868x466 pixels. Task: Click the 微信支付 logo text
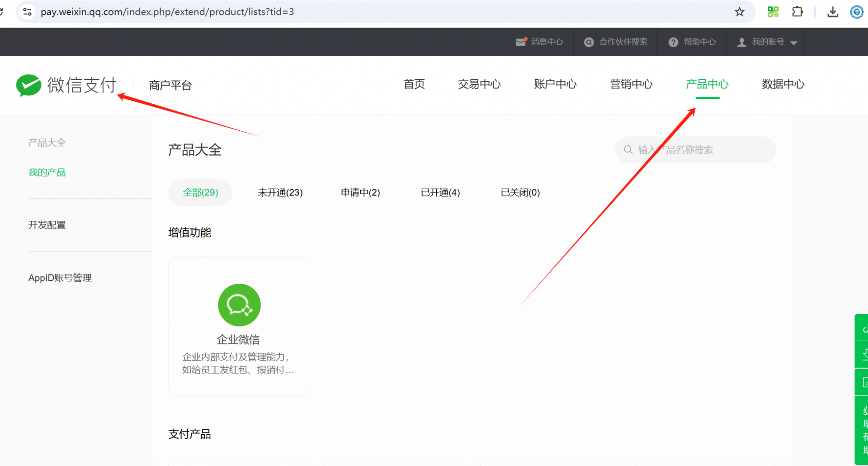(x=82, y=85)
